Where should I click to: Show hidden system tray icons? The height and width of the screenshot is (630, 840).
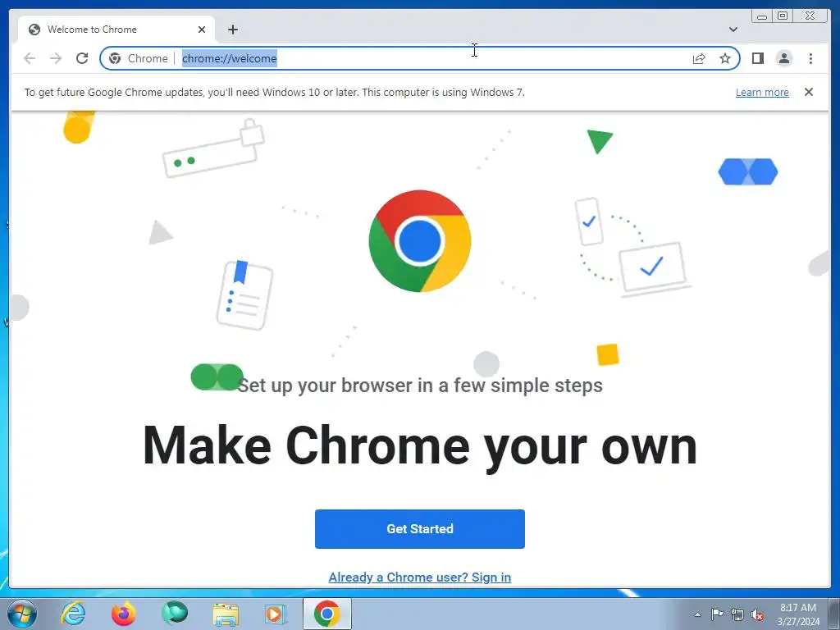coord(697,614)
